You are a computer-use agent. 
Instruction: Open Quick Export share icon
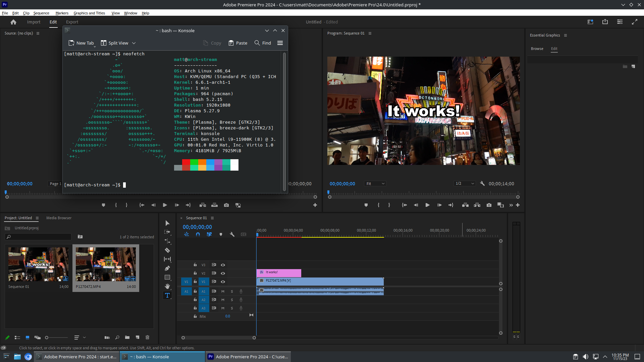click(605, 22)
